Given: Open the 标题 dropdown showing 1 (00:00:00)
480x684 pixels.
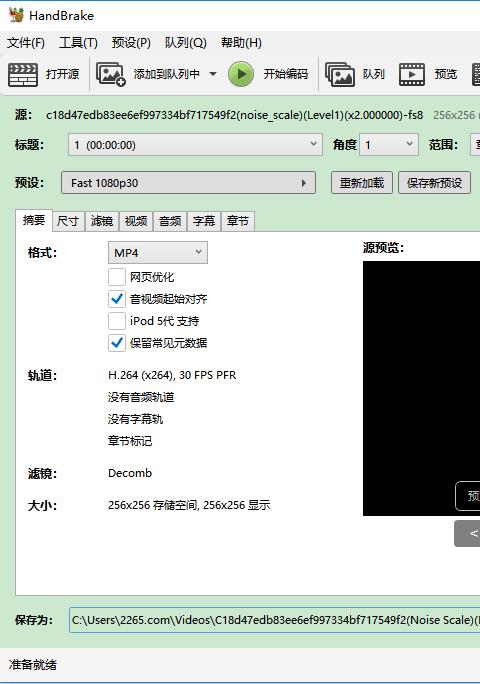Looking at the screenshot, I should 195,145.
